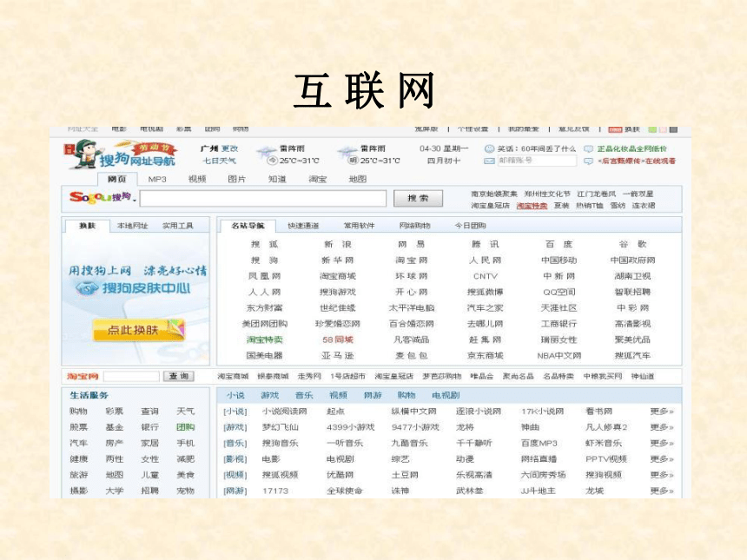Open the 17173 online game link
Image resolution: width=747 pixels, height=560 pixels.
275,491
